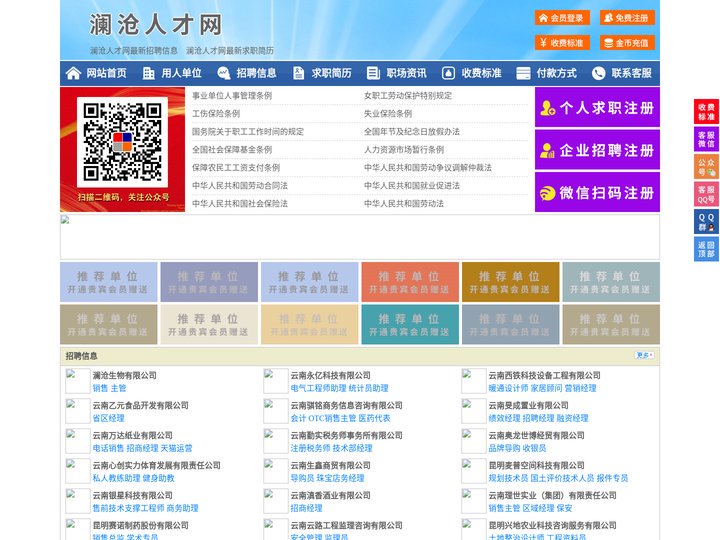Click the gold-brown 推荐单位 tile

[x=510, y=282]
